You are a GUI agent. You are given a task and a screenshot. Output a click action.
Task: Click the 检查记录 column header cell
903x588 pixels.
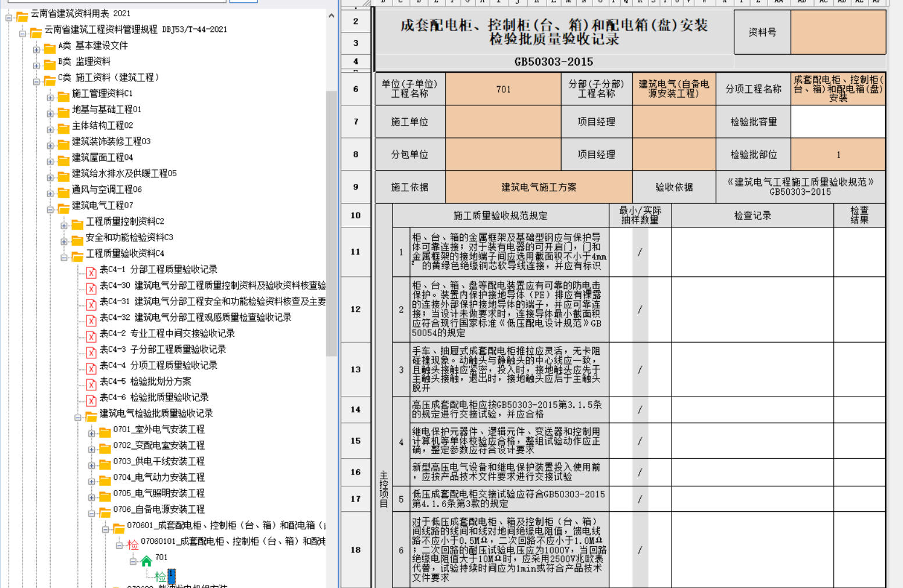[x=752, y=215]
